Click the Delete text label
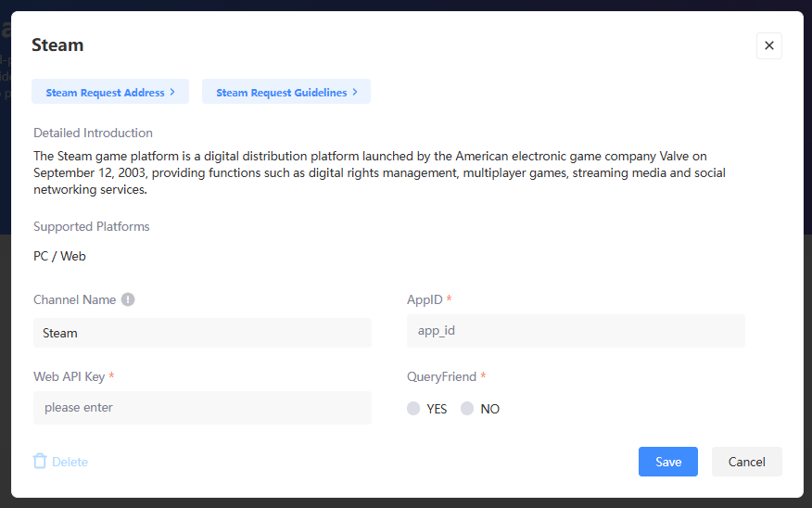The height and width of the screenshot is (508, 812). tap(70, 462)
